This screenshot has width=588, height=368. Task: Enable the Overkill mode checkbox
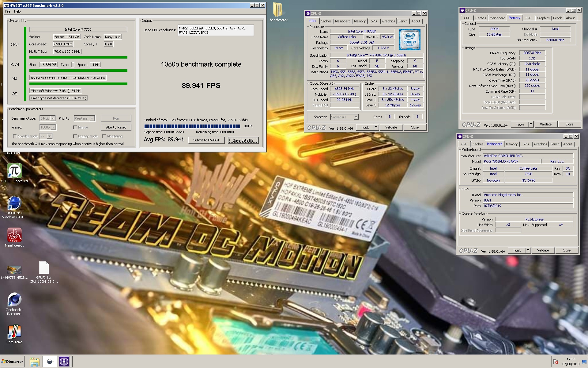click(15, 136)
